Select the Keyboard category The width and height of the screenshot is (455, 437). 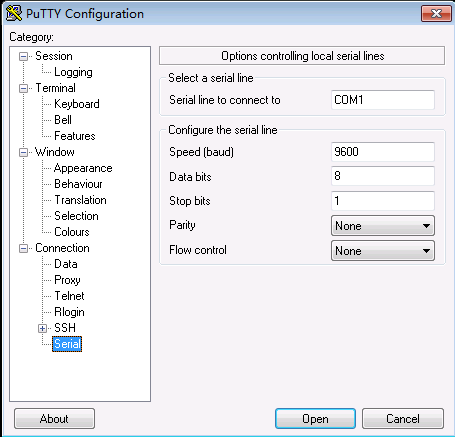pos(77,104)
